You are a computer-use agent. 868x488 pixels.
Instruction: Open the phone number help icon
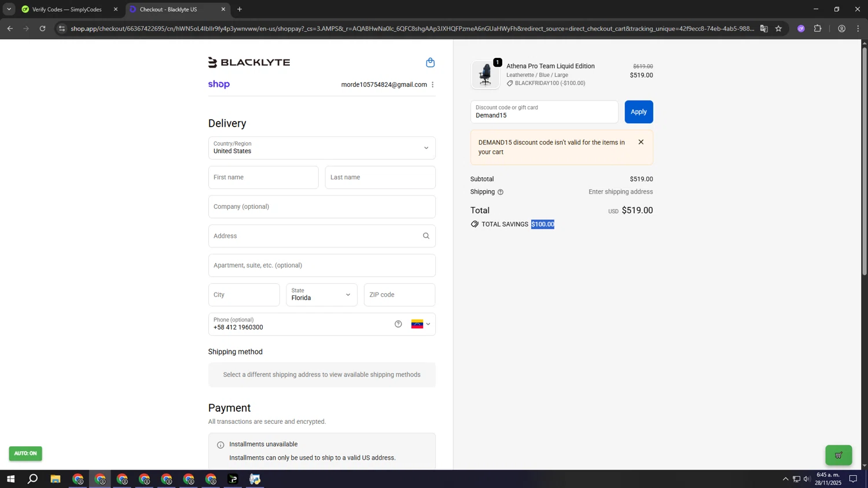pos(398,324)
